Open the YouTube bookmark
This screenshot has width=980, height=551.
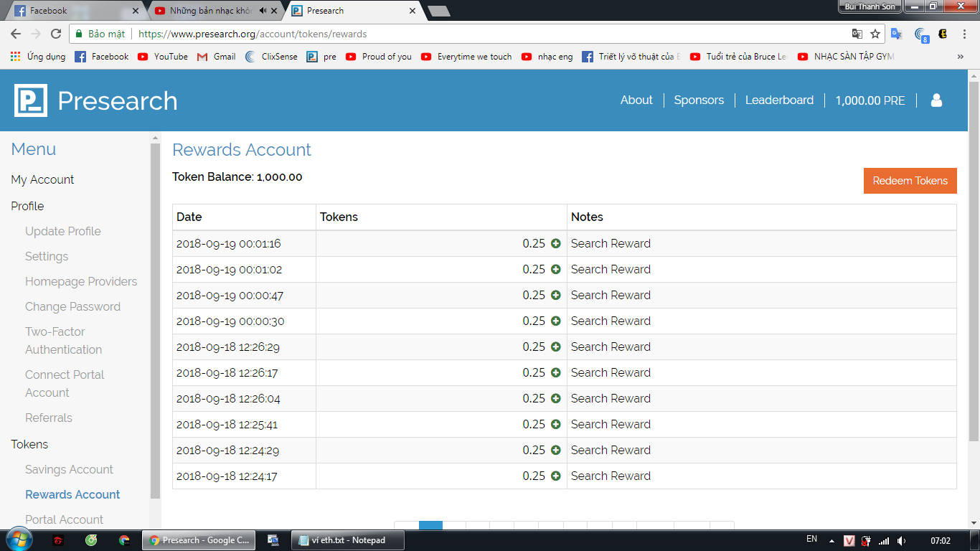click(163, 57)
